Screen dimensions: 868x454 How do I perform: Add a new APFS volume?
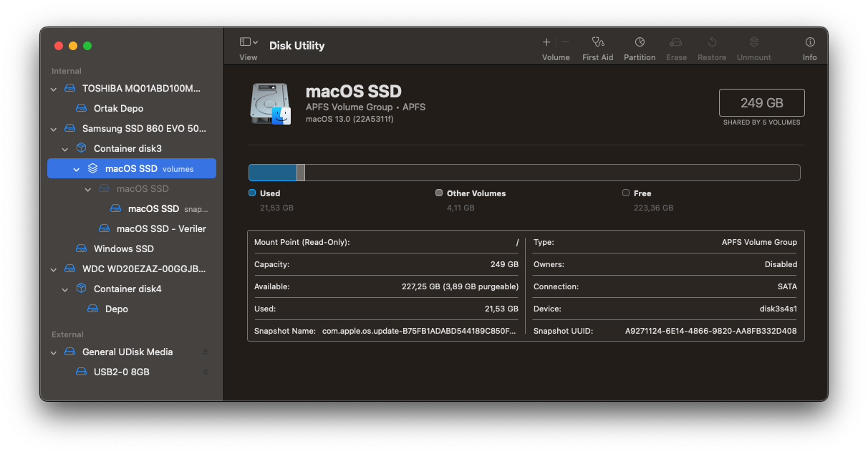546,42
